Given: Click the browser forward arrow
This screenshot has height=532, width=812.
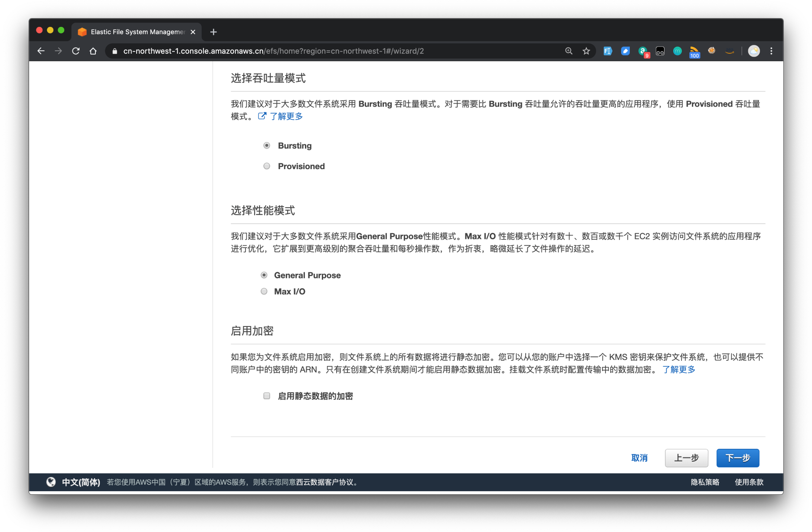Looking at the screenshot, I should pyautogui.click(x=58, y=51).
